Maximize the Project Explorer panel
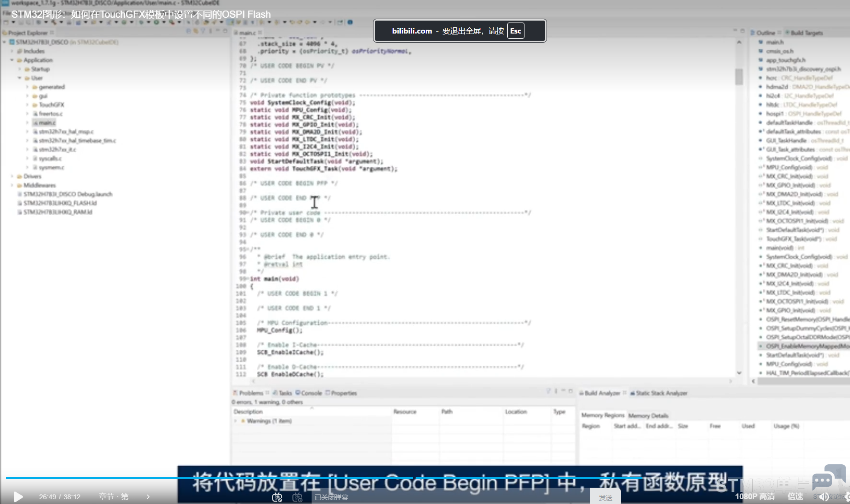The image size is (850, 504). pos(225,31)
